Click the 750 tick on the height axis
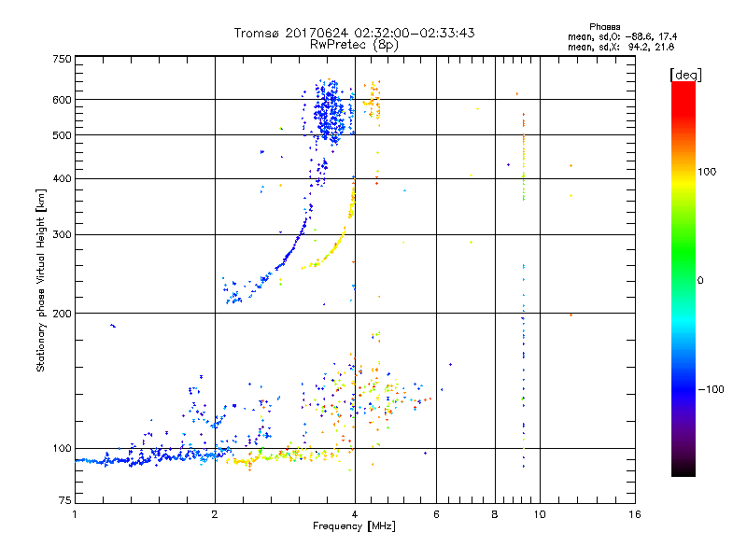 pyautogui.click(x=62, y=59)
